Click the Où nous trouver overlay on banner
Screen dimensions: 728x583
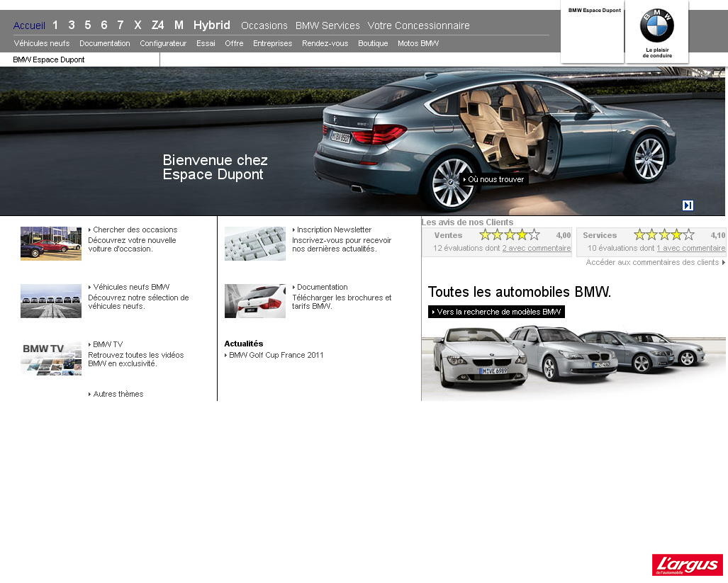pyautogui.click(x=493, y=179)
